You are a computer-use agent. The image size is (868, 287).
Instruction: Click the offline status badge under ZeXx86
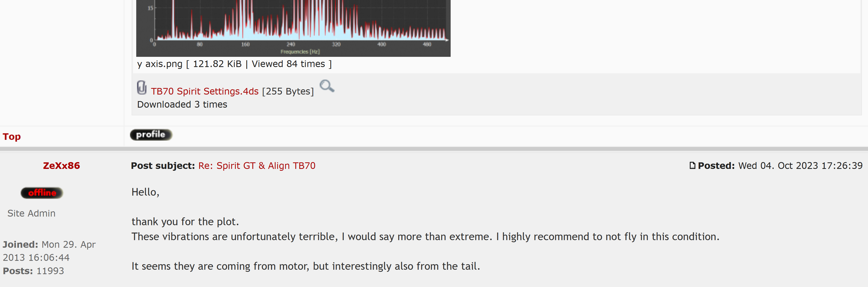click(x=42, y=193)
